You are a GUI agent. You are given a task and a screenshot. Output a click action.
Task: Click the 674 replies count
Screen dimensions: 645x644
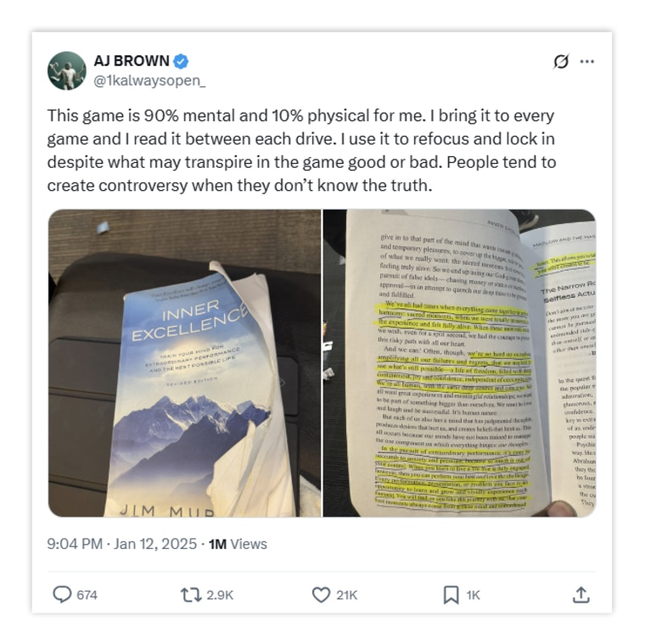[87, 595]
